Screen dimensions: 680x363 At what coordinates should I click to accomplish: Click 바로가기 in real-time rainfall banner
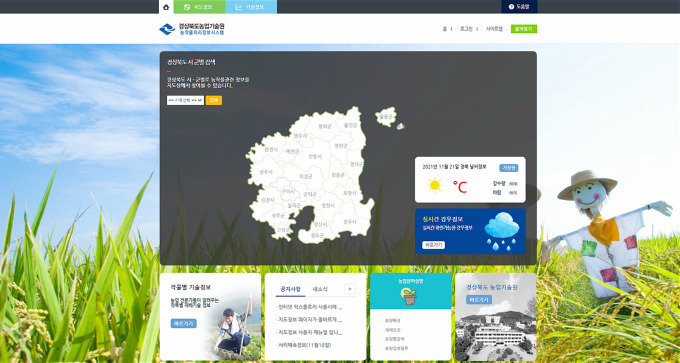[433, 245]
